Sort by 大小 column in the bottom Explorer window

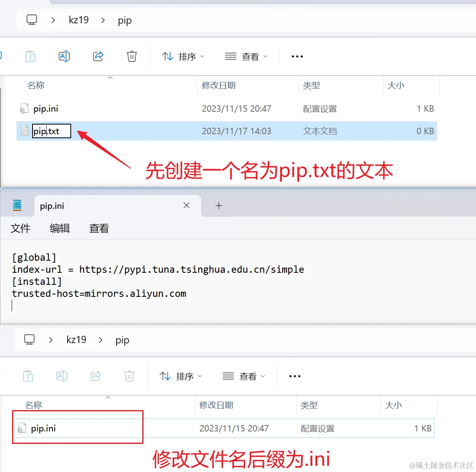click(x=394, y=405)
